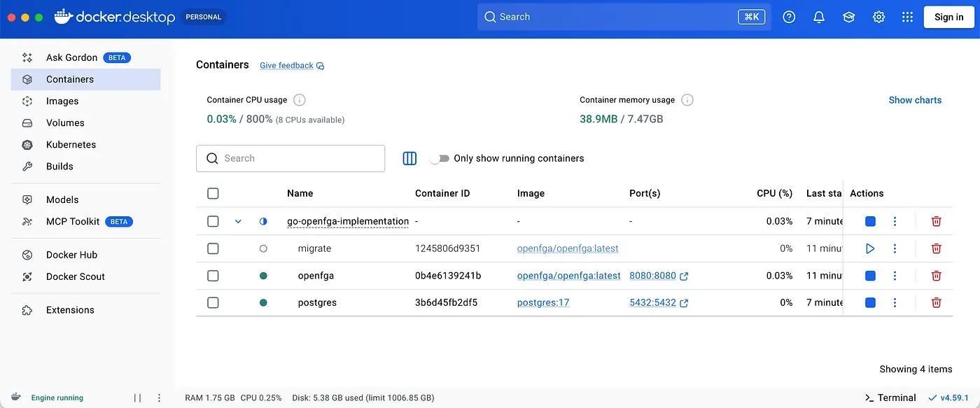This screenshot has height=408, width=980.
Task: Open the postgres:17 image link
Action: pos(543,302)
